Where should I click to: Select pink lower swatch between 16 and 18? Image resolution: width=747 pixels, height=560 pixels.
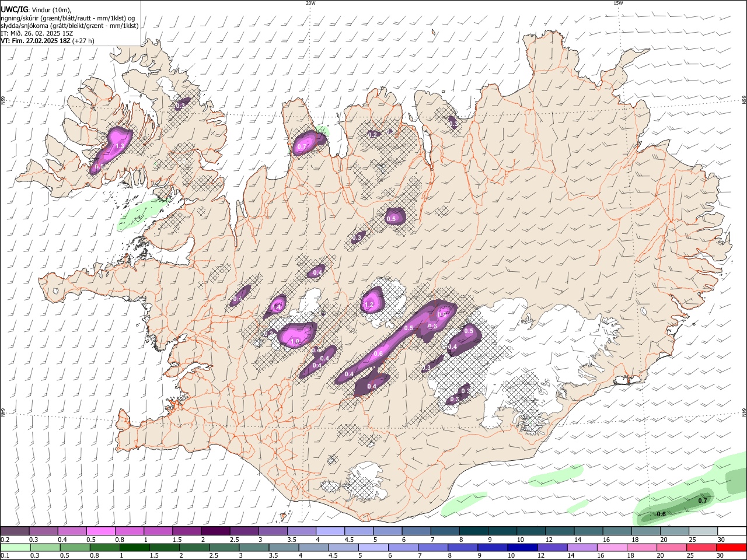612,548
